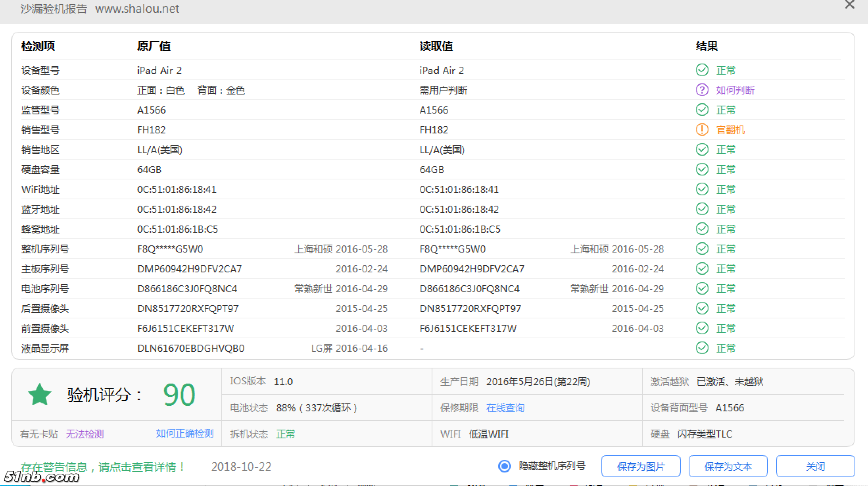The image size is (868, 486).
Task: Click the 无法检测 card sticker link
Action: pos(84,434)
